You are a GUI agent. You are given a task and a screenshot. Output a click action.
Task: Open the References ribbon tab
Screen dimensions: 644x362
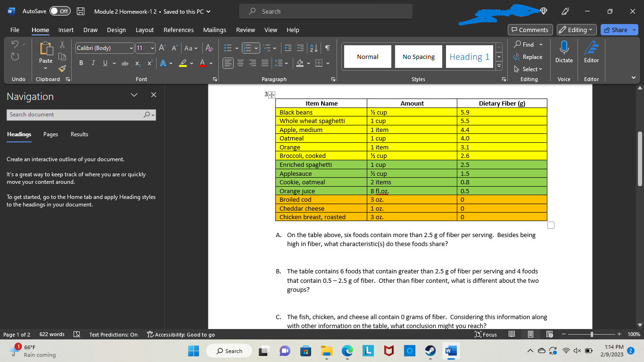tap(178, 30)
